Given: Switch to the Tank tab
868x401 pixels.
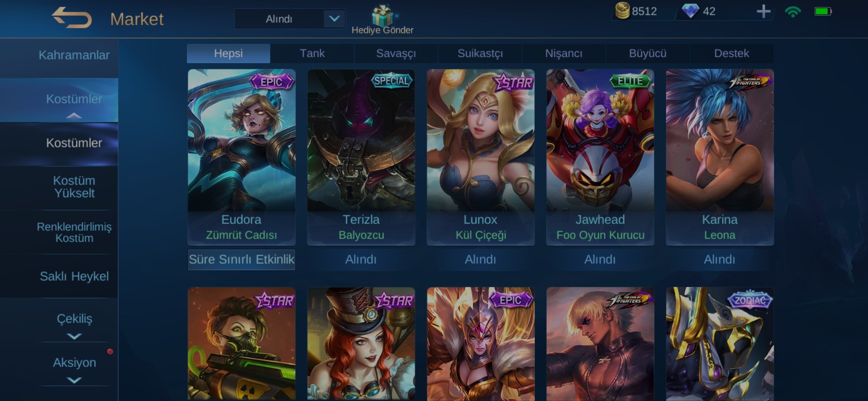Looking at the screenshot, I should 312,53.
